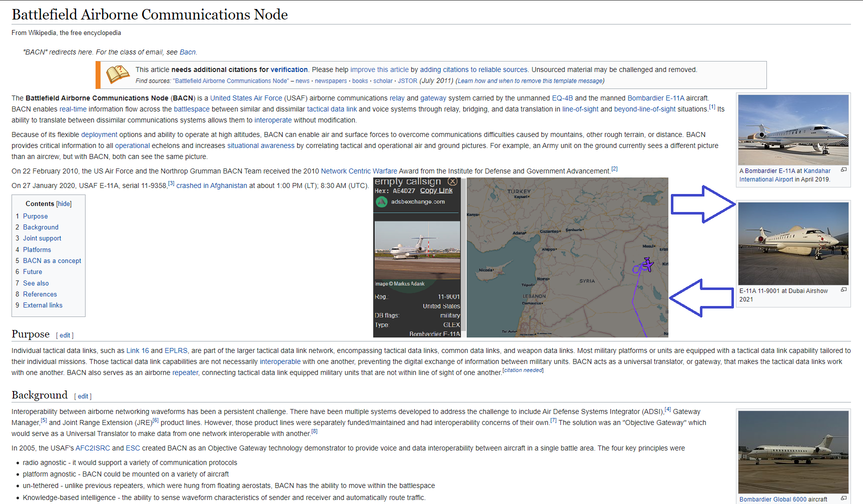Open the Link 16 article link
Image resolution: width=863 pixels, height=504 pixels.
(138, 351)
